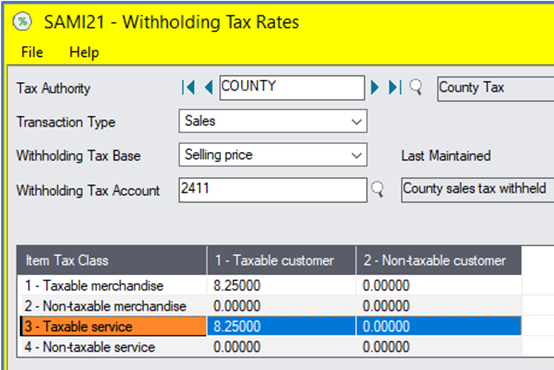Click the 1 - Taxable customer column header
The image size is (554, 370).
[x=281, y=260]
